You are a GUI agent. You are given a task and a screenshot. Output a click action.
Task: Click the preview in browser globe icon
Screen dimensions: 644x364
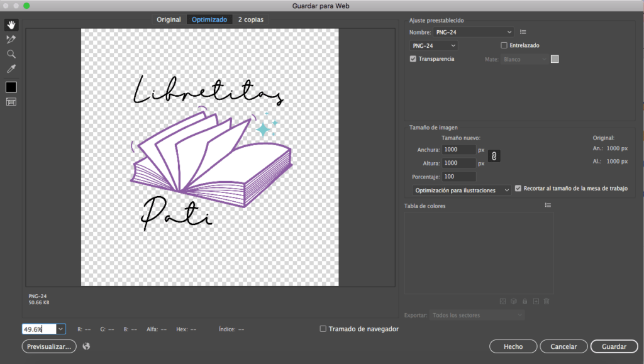tap(86, 346)
